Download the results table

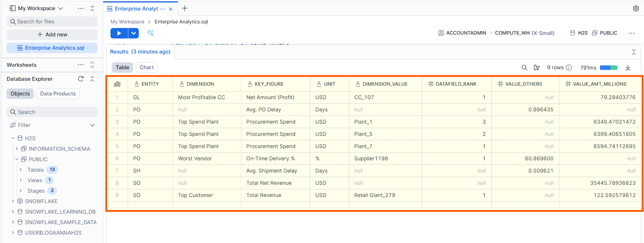click(x=628, y=67)
